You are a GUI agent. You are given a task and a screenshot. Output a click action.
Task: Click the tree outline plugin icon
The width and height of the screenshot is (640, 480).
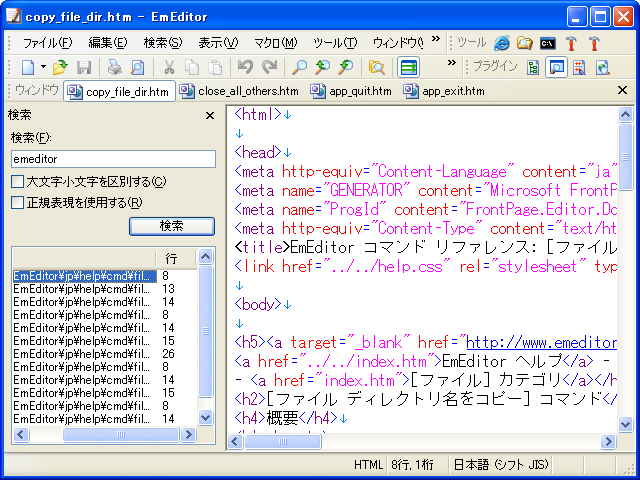pyautogui.click(x=533, y=67)
